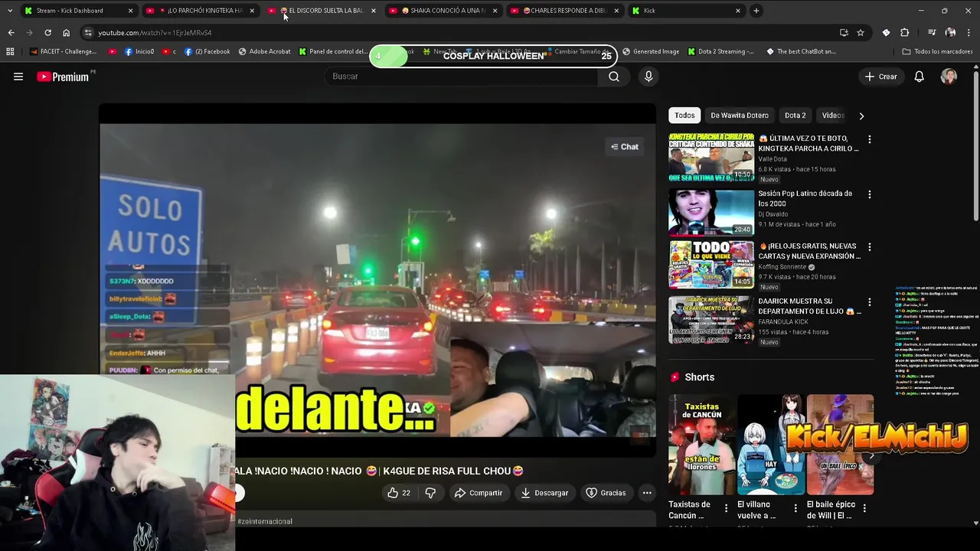Like the video with thumbs up

click(398, 493)
